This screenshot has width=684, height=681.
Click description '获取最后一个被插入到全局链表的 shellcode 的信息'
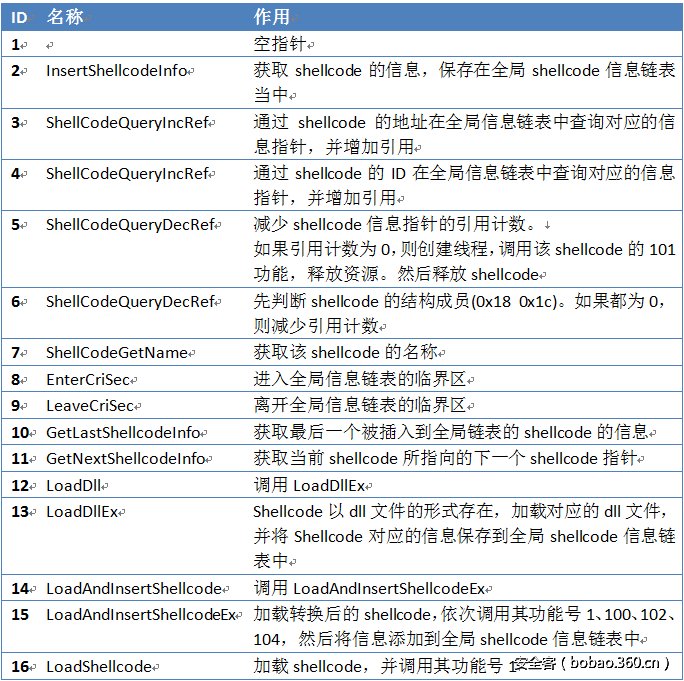[x=451, y=432]
